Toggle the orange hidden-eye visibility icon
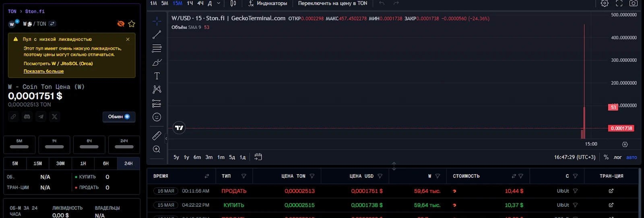This screenshot has width=644, height=218. (121, 24)
